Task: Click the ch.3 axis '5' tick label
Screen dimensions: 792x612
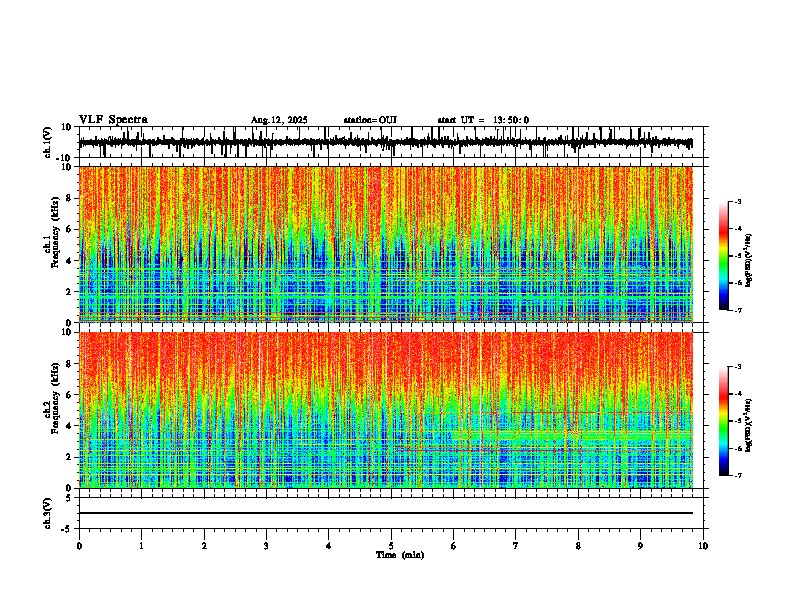Action: click(70, 498)
